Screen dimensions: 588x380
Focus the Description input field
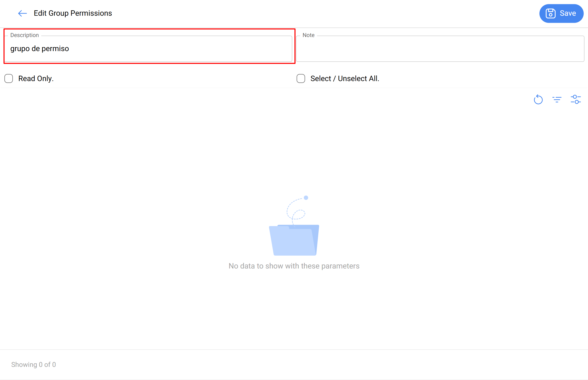pos(173,48)
